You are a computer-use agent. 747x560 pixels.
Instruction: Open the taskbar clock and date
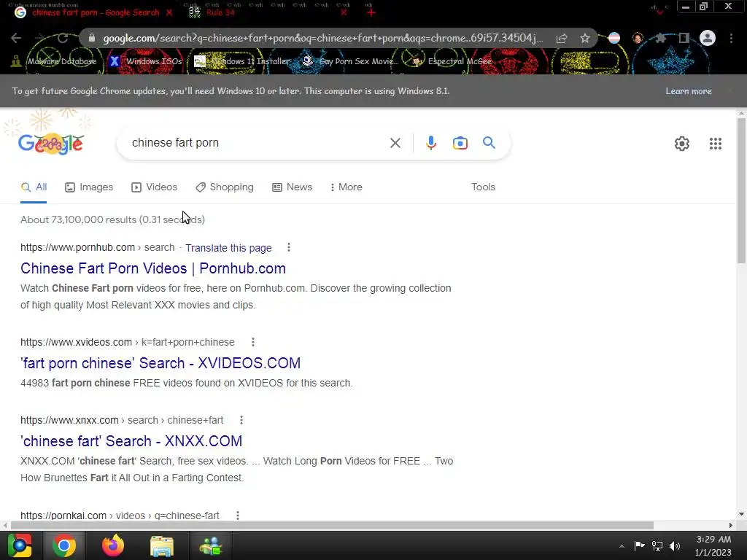[x=713, y=545]
